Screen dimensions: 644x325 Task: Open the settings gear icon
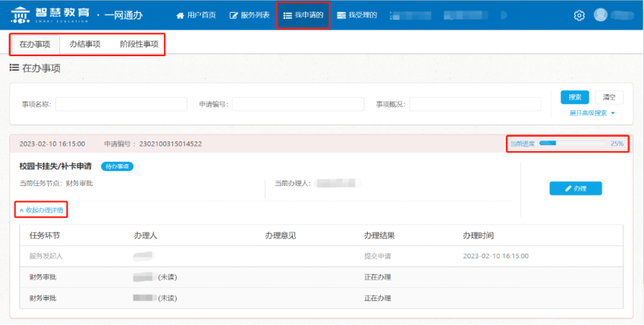pyautogui.click(x=580, y=15)
